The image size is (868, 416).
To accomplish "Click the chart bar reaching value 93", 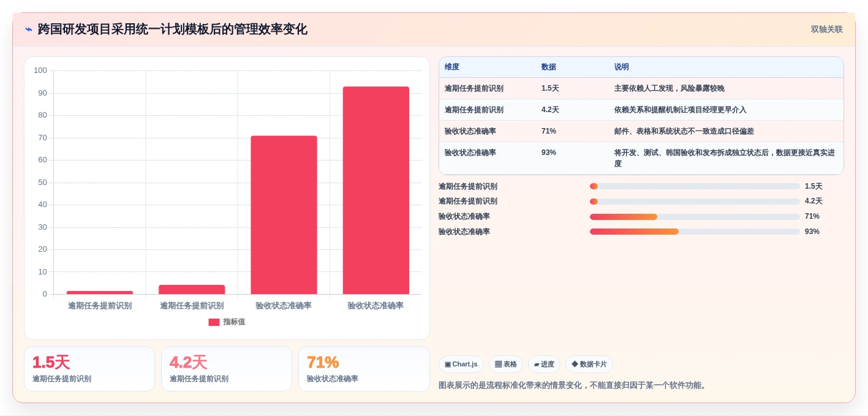I will [376, 191].
